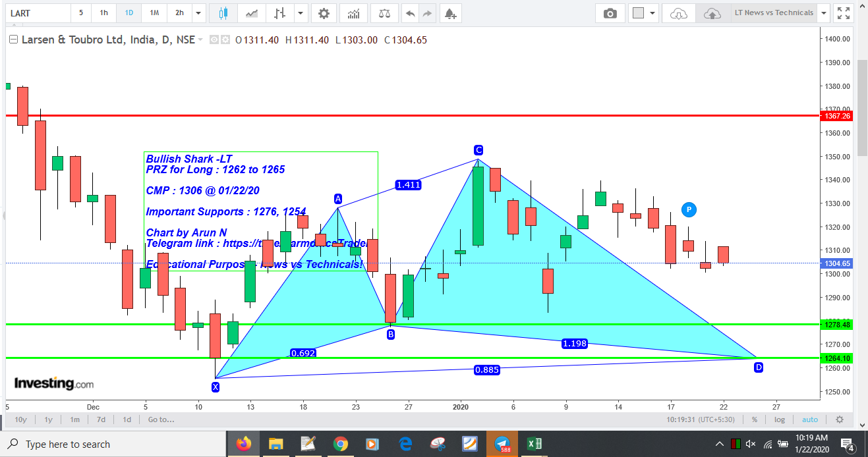
Task: Toggle auto scale for the chart
Action: click(x=810, y=419)
